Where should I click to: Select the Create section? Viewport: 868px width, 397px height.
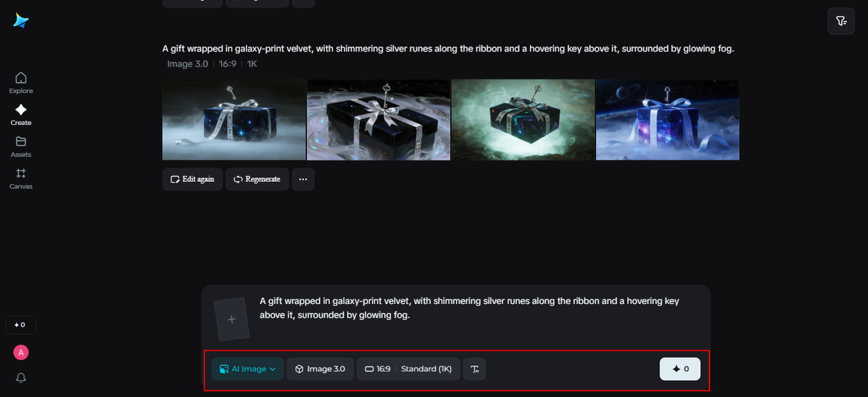(x=21, y=115)
